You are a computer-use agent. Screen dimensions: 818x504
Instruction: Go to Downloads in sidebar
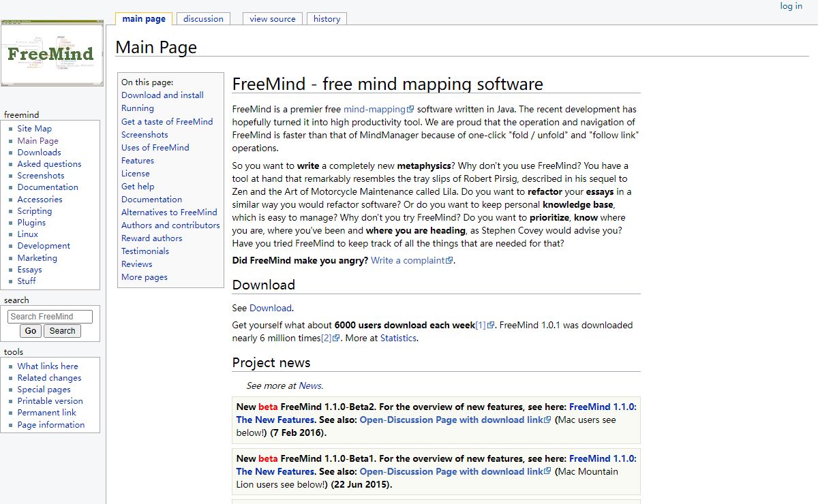tap(40, 153)
